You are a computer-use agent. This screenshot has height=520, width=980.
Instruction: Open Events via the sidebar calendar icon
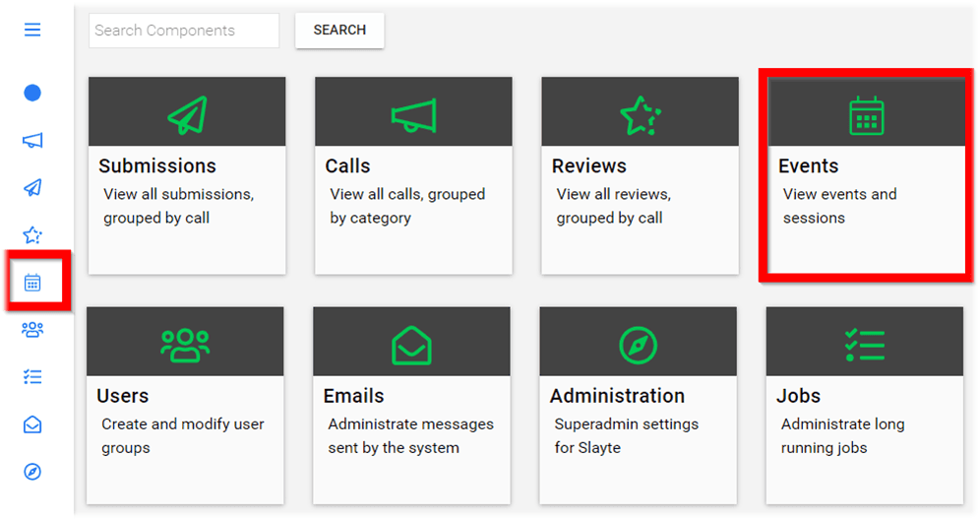pyautogui.click(x=32, y=283)
